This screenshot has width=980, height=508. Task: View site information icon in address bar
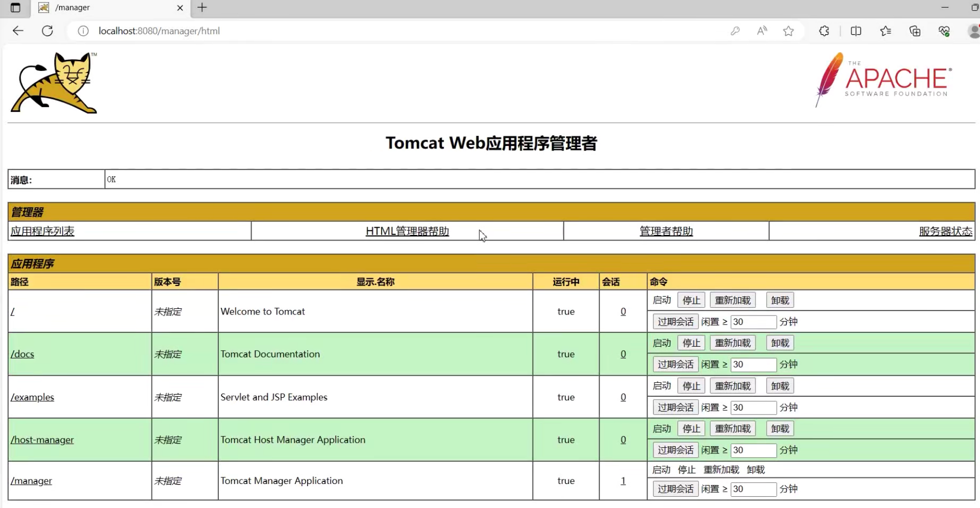click(83, 31)
